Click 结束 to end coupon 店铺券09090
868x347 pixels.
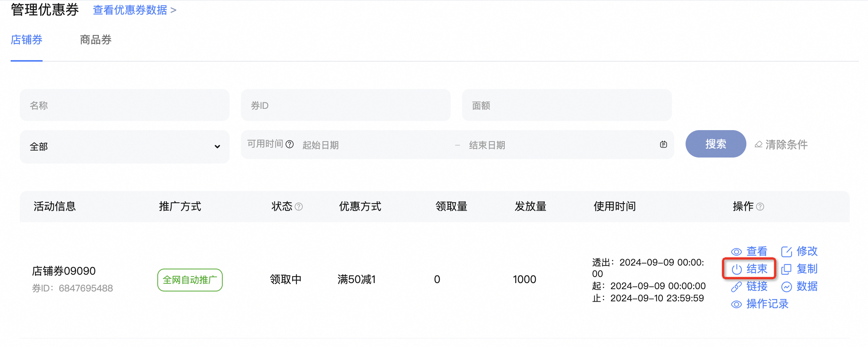click(749, 269)
